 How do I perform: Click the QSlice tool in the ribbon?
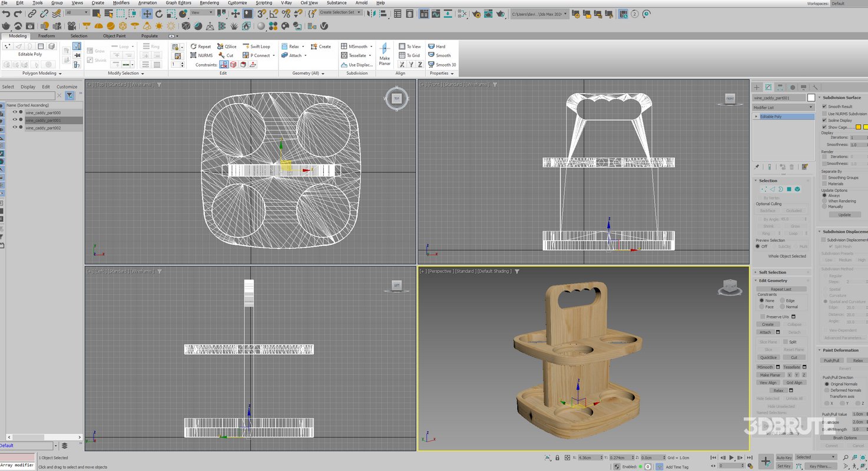point(227,47)
